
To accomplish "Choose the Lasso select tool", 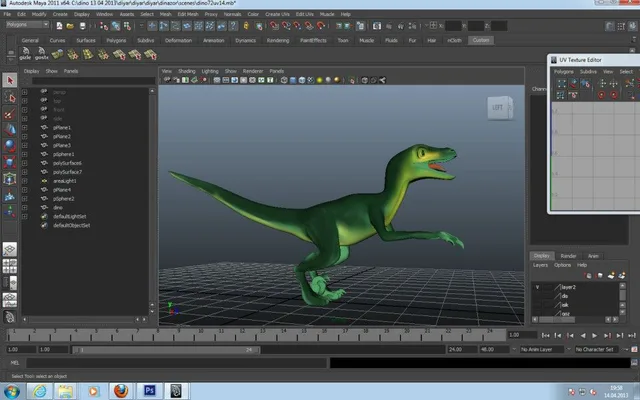I will click(10, 97).
